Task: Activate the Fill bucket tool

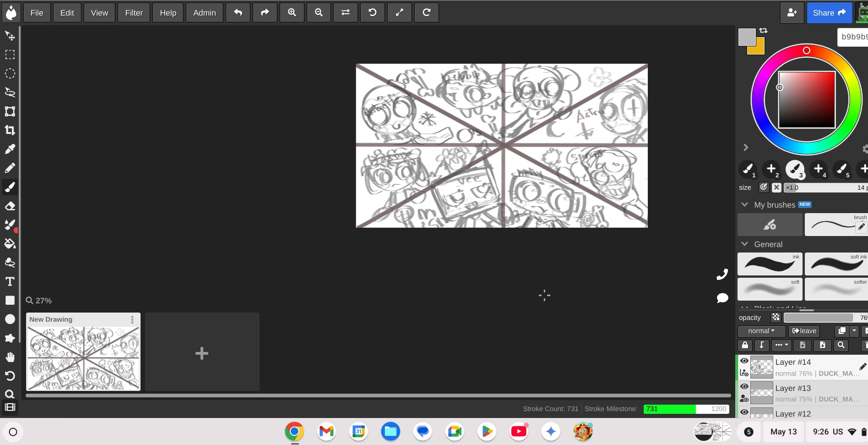Action: point(10,243)
